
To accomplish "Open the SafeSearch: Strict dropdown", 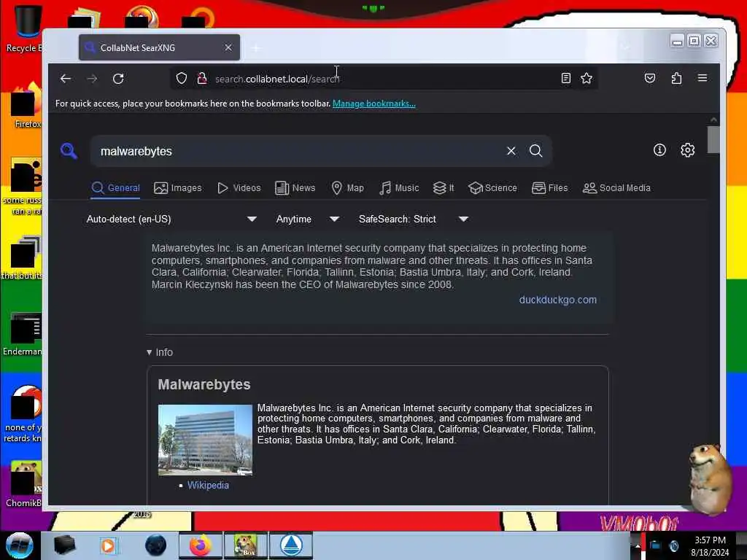I will click(414, 219).
